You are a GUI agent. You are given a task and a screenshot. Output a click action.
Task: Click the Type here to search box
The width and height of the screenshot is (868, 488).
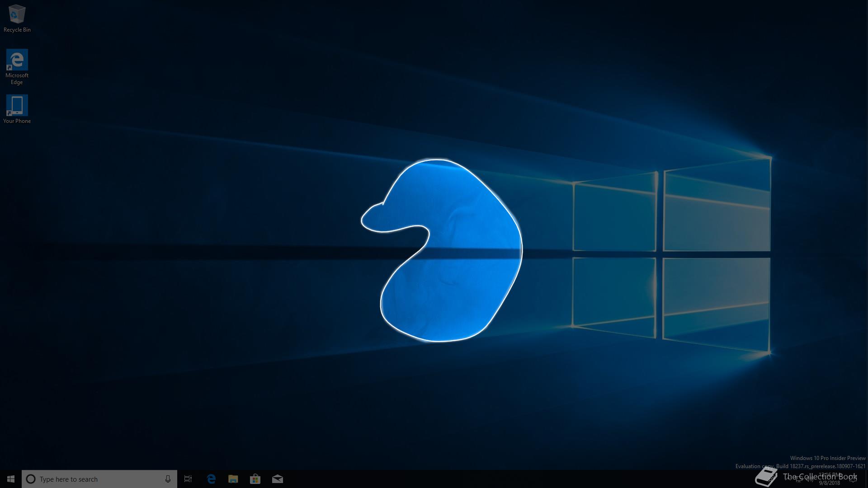tap(99, 479)
